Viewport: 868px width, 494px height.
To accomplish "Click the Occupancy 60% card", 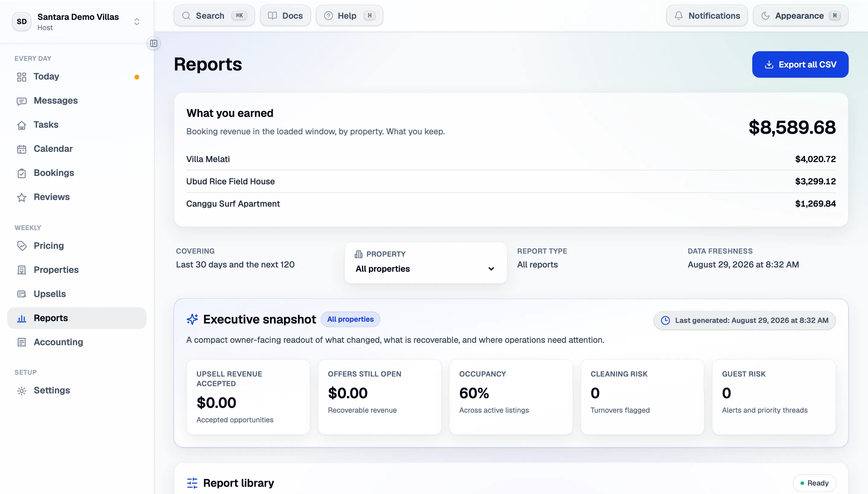I will coord(511,397).
